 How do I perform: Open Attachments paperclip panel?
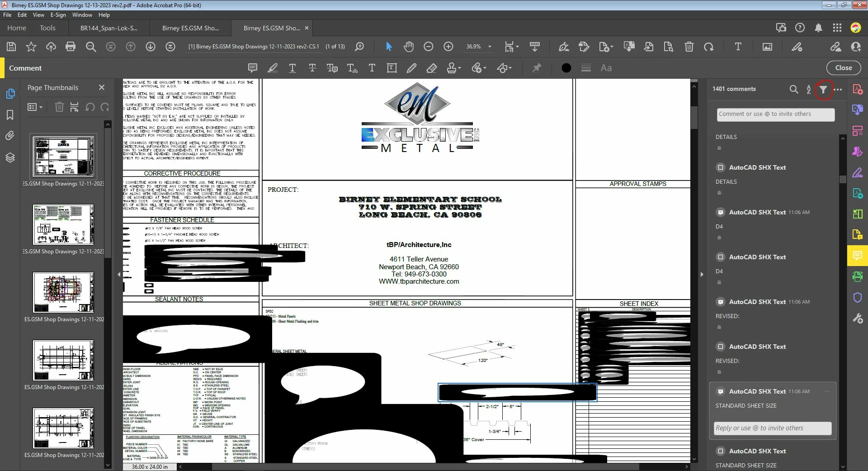[x=10, y=136]
